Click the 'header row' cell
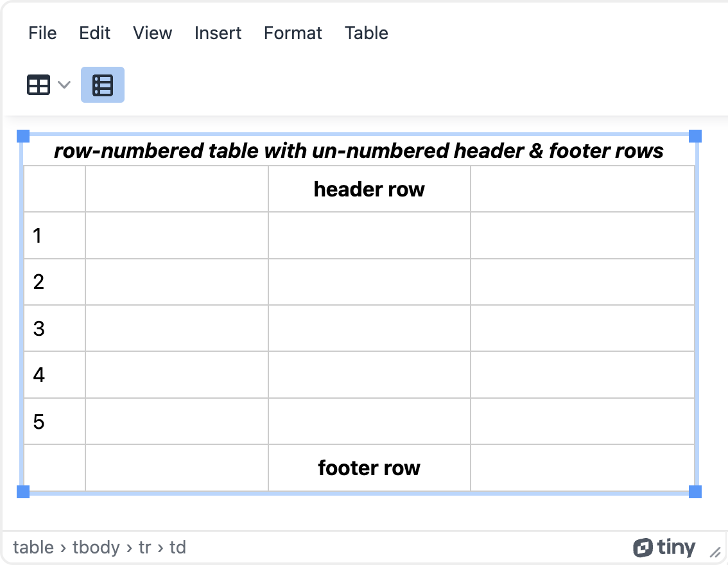 (368, 189)
